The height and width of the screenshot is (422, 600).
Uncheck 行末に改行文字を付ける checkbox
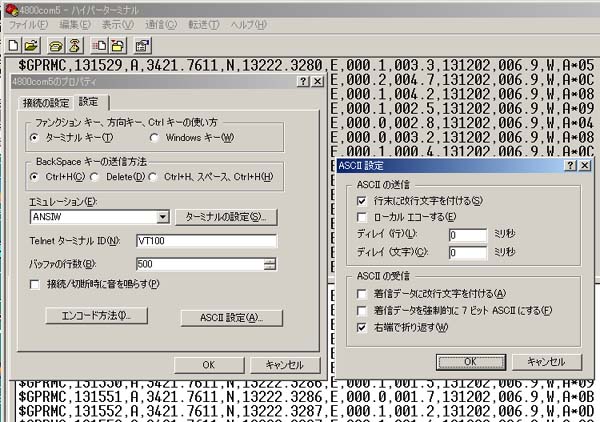coord(362,201)
